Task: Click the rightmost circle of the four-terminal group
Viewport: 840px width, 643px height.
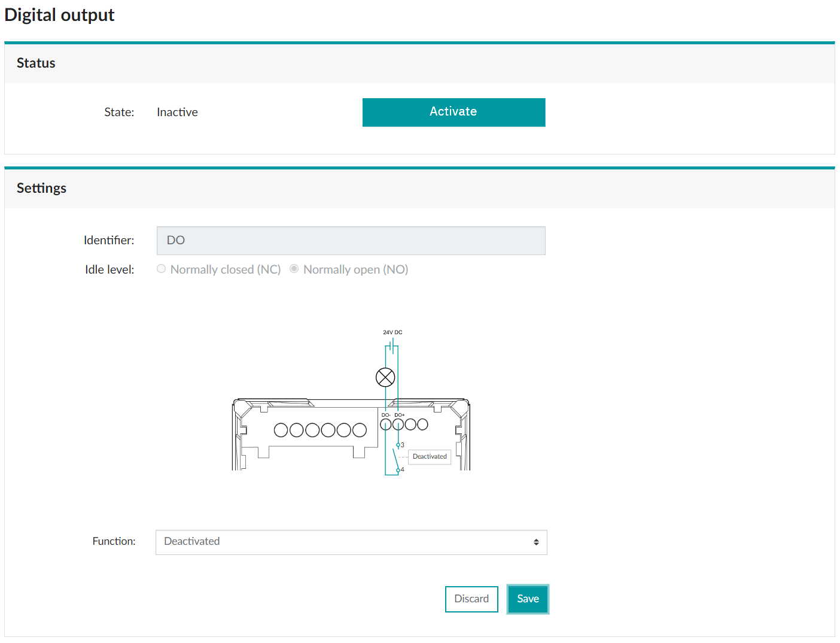Action: click(x=423, y=424)
